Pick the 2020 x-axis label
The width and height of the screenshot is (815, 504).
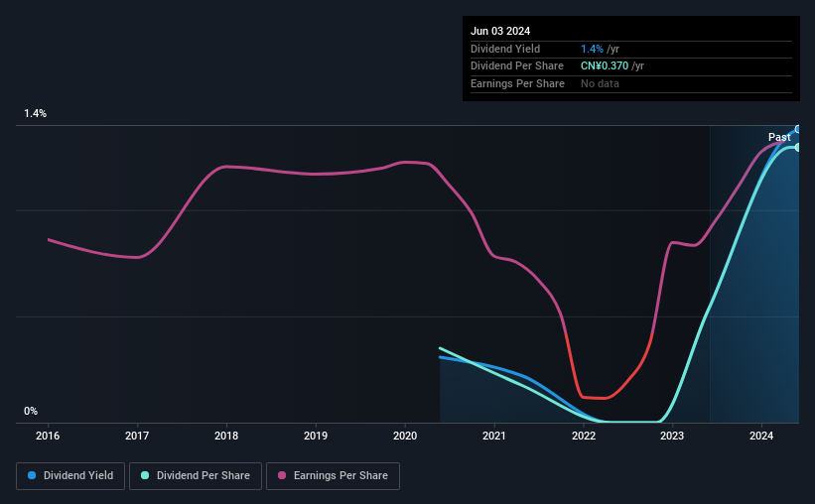(x=405, y=436)
